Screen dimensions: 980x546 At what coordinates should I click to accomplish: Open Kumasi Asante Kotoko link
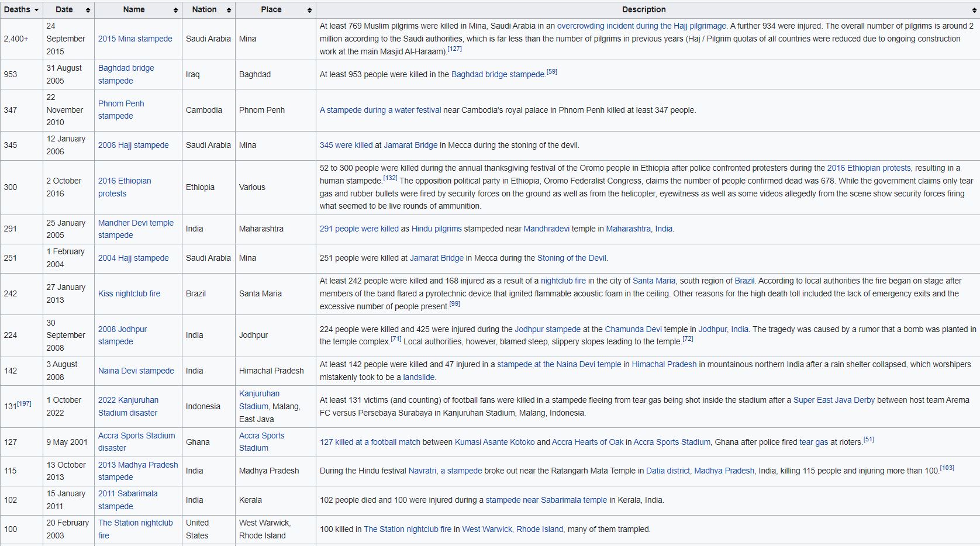[x=494, y=442]
